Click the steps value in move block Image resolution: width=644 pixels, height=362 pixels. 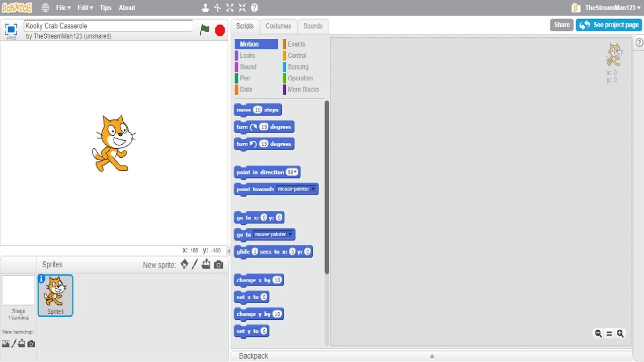point(258,110)
